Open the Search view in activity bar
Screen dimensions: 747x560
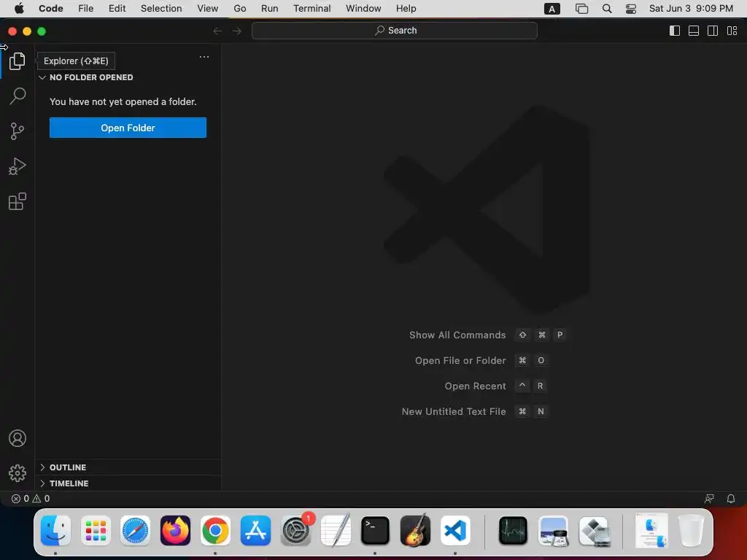coord(18,96)
